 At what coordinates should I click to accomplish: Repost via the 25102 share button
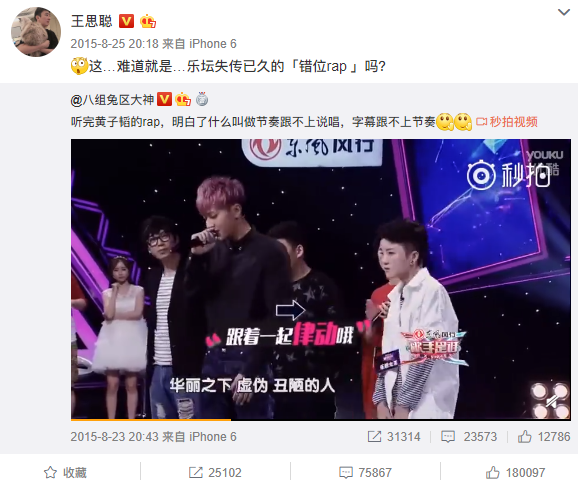point(215,472)
